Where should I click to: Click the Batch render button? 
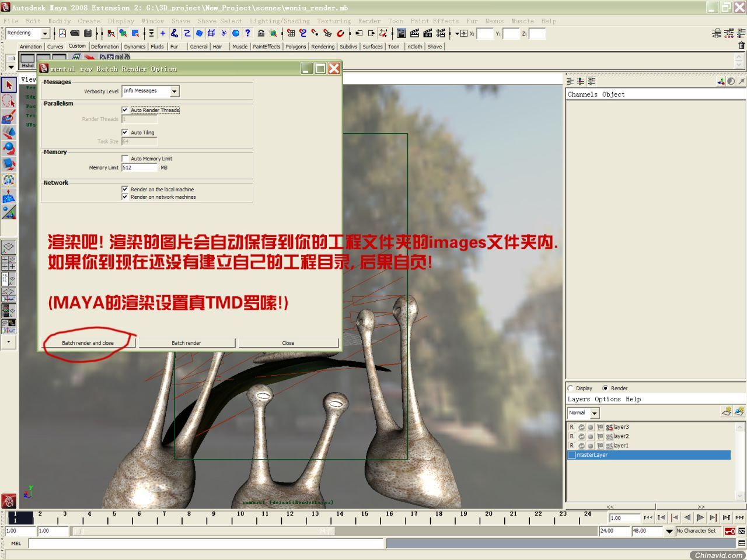click(x=186, y=343)
